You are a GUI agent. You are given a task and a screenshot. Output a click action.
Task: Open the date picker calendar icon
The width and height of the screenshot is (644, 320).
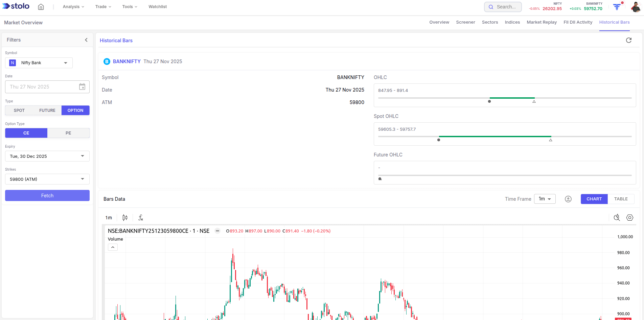[x=82, y=87]
